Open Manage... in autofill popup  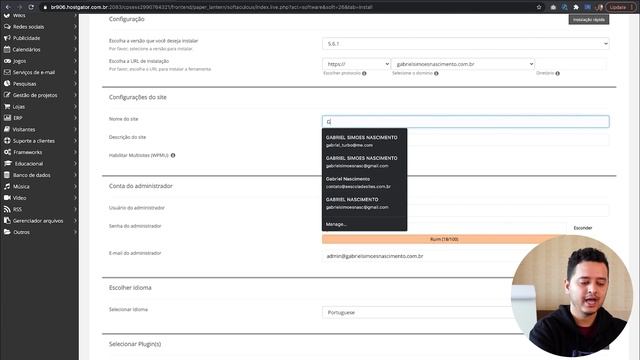(336, 224)
